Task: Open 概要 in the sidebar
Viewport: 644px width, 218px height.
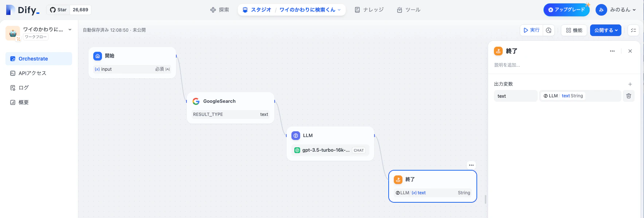Action: [x=39, y=102]
